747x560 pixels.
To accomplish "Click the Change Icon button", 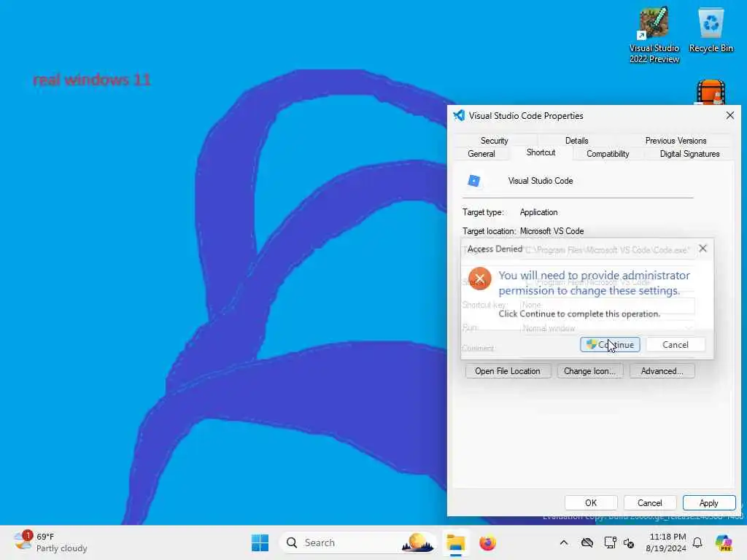I will tap(589, 371).
